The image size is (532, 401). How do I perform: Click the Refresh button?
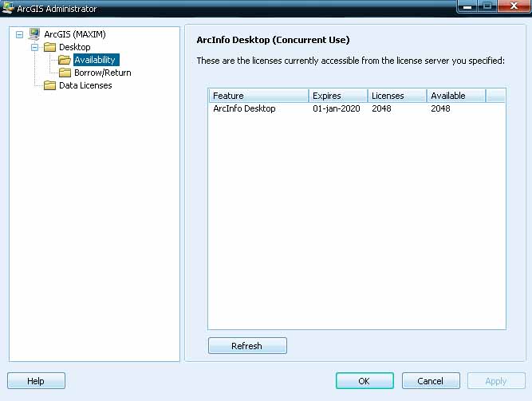tap(247, 346)
